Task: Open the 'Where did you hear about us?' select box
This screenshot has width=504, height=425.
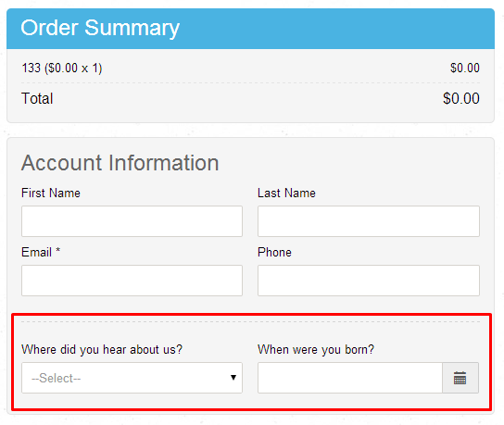Action: point(132,378)
